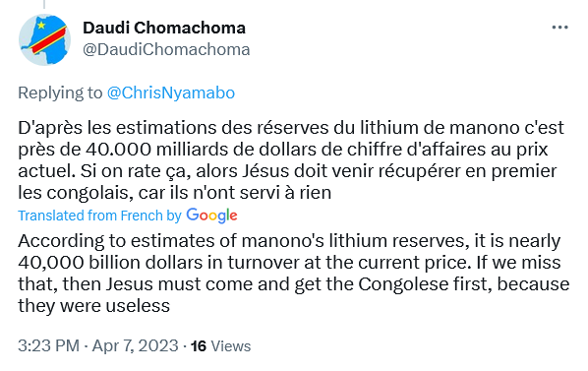Open the 3:23 PM timestamp link
This screenshot has height=371, width=588.
49,345
